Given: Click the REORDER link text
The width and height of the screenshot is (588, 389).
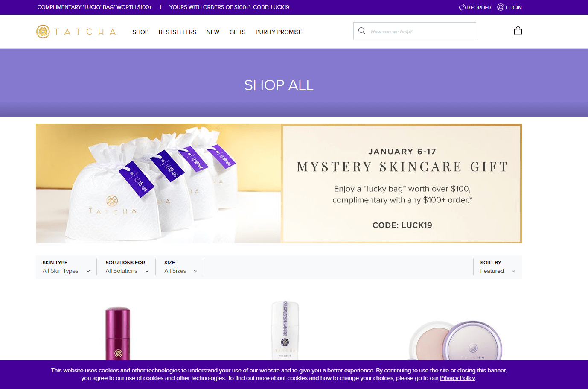Looking at the screenshot, I should [x=479, y=7].
